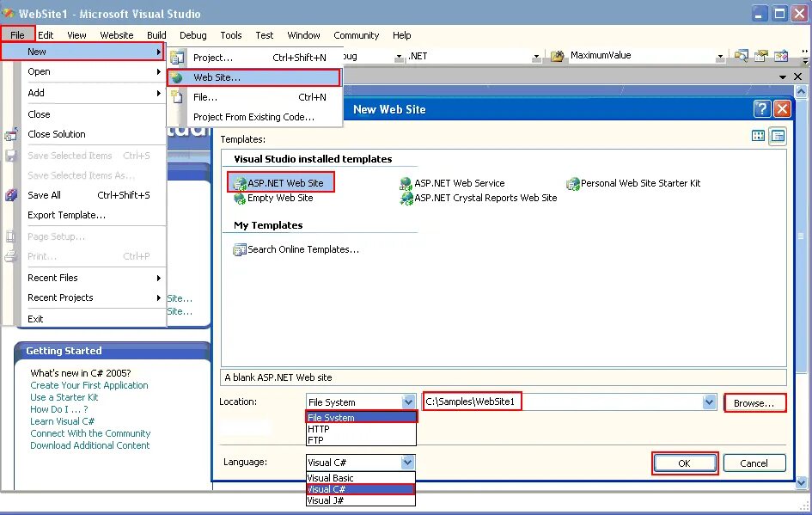Click Close Solution in File menu
This screenshot has height=515, width=812.
click(82, 134)
